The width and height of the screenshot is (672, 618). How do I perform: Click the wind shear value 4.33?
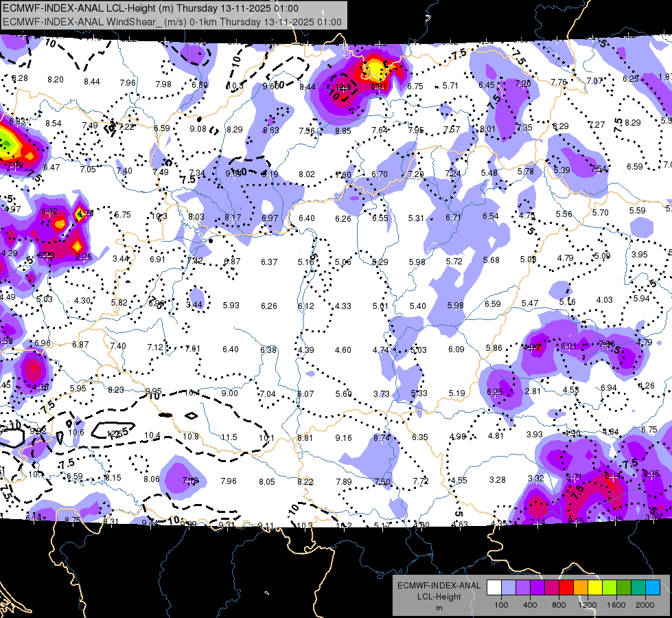click(343, 306)
